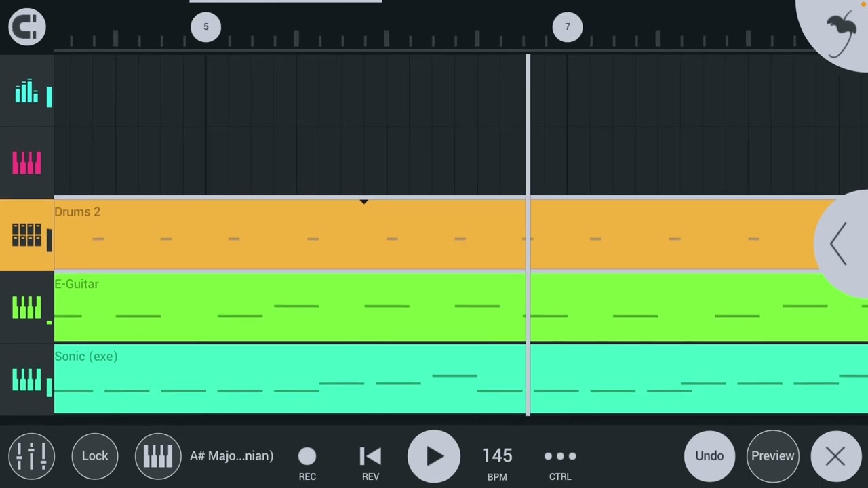Click the white playhead line
This screenshot has width=868, height=488.
pyautogui.click(x=528, y=235)
